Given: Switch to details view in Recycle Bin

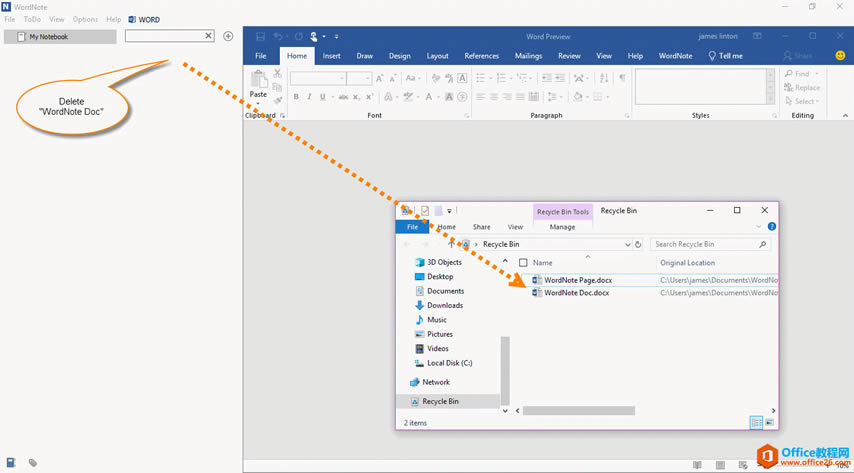Looking at the screenshot, I should [x=756, y=423].
